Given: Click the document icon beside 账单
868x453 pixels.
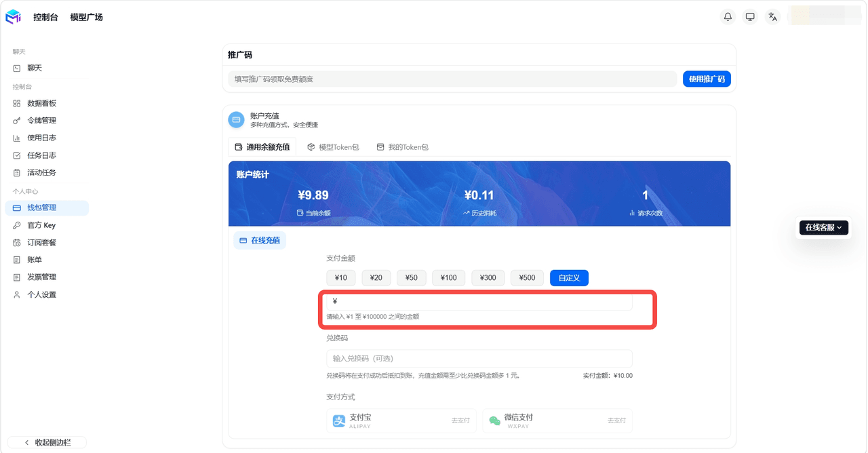Looking at the screenshot, I should point(17,260).
